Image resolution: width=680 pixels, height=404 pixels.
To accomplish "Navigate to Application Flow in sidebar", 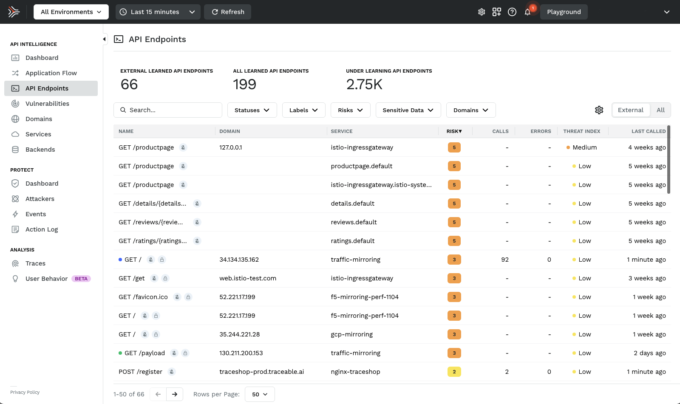I will tap(51, 73).
